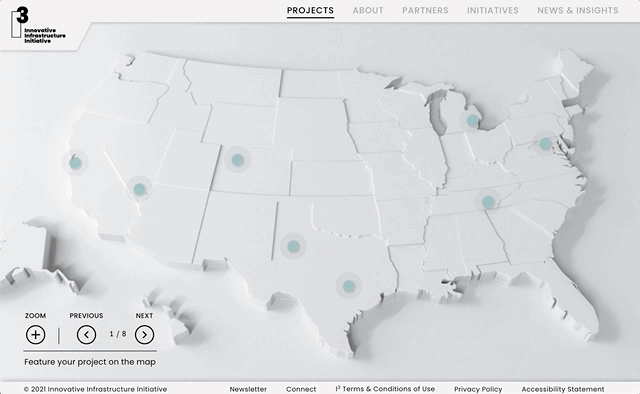Open the Connect footer link
The height and width of the screenshot is (394, 640).
[x=301, y=389]
